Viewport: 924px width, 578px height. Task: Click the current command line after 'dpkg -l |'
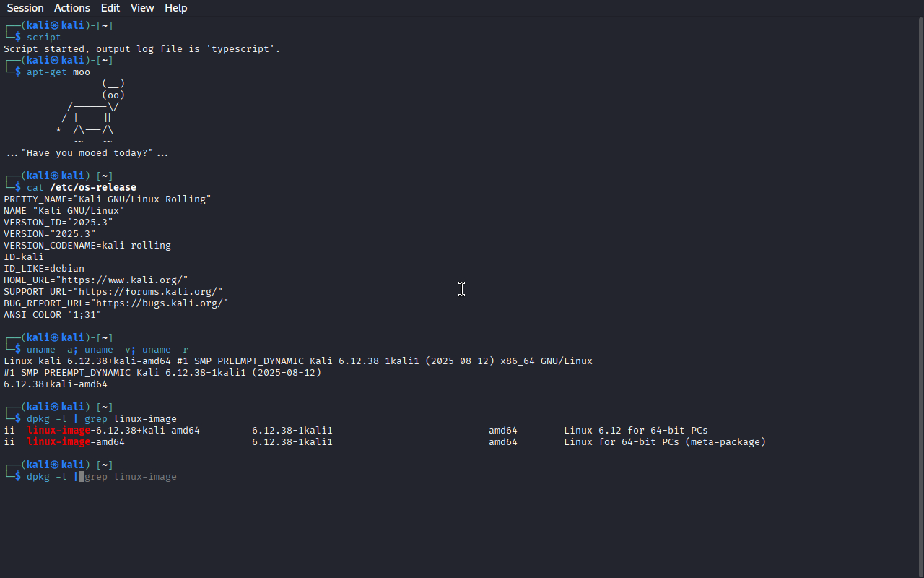[x=82, y=477]
